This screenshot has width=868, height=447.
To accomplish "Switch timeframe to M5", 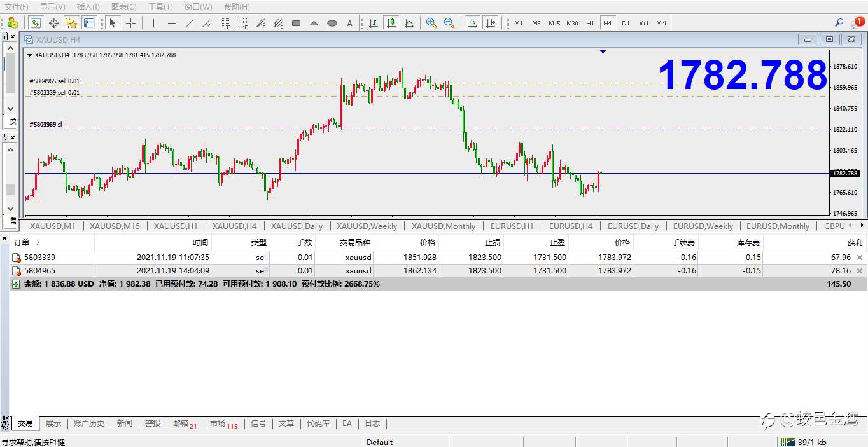I will tap(536, 23).
